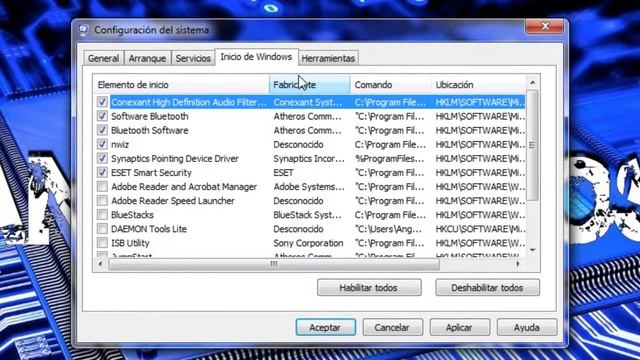Select the DAEMON Tools Lite entry
This screenshot has height=360, width=640.
coord(149,229)
